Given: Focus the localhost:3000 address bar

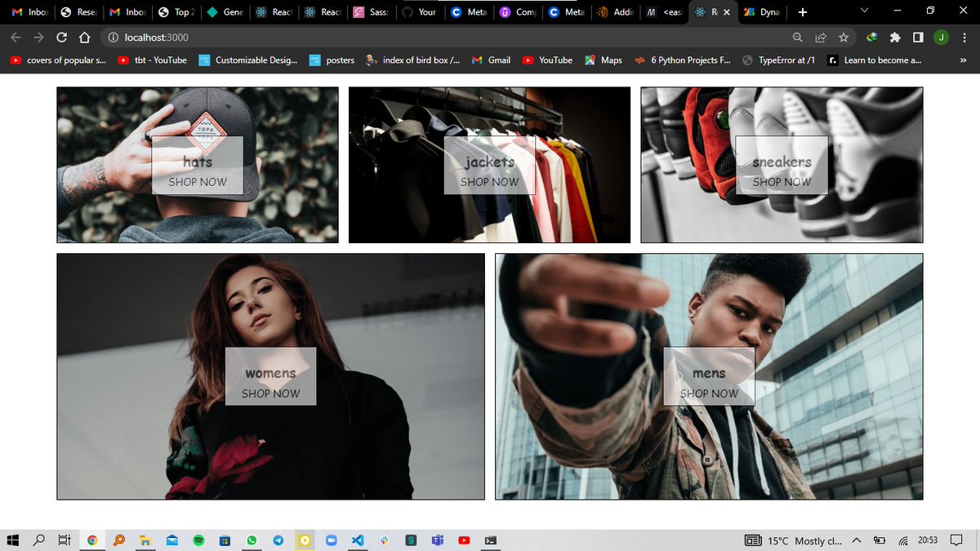Looking at the screenshot, I should pos(449,37).
